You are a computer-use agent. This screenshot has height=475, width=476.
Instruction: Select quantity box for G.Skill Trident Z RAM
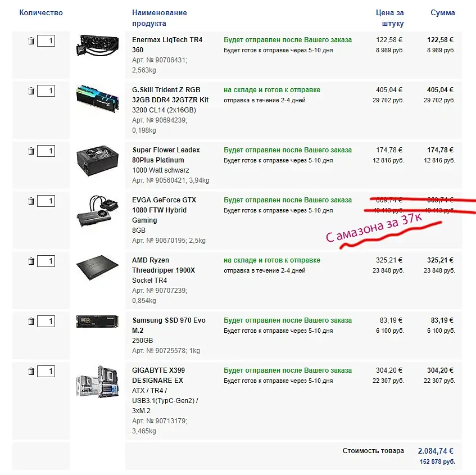(x=46, y=91)
